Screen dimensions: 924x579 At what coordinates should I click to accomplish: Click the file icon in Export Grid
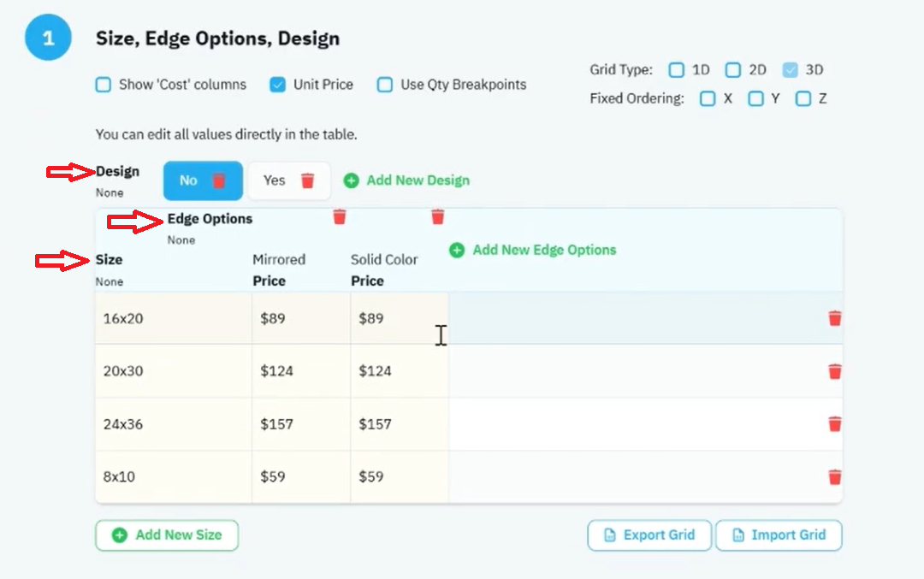pyautogui.click(x=610, y=535)
